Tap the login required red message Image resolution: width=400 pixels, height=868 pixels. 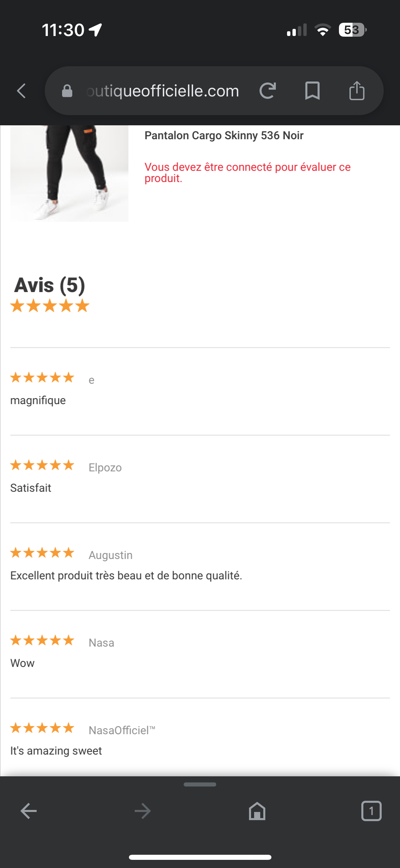click(x=247, y=173)
